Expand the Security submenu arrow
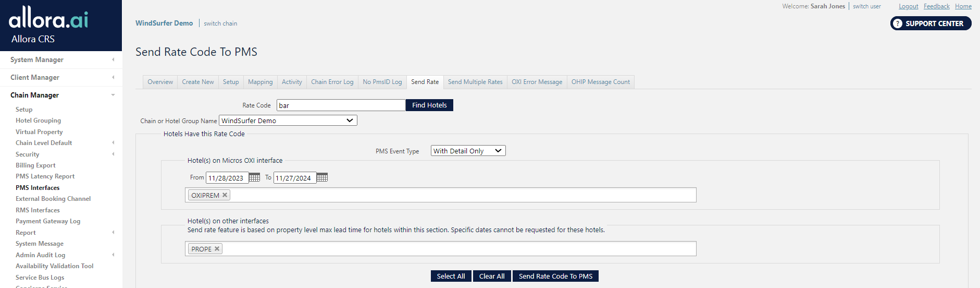This screenshot has width=980, height=288. [x=113, y=154]
